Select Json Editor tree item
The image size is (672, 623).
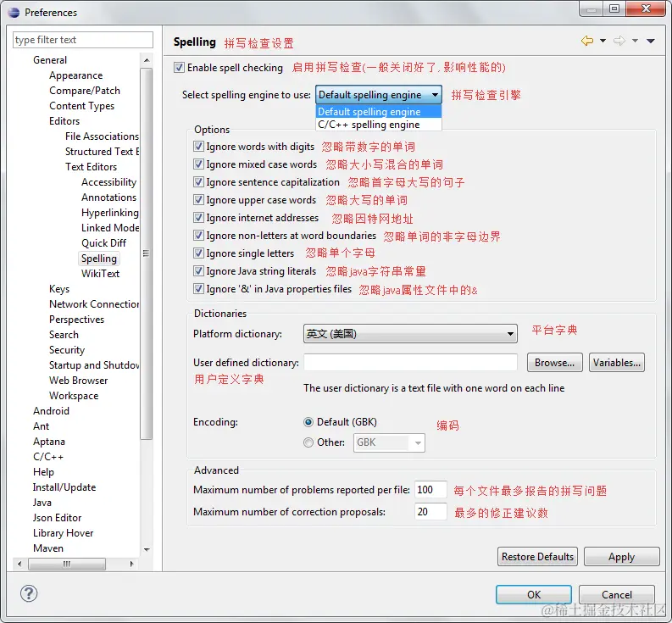(x=57, y=518)
